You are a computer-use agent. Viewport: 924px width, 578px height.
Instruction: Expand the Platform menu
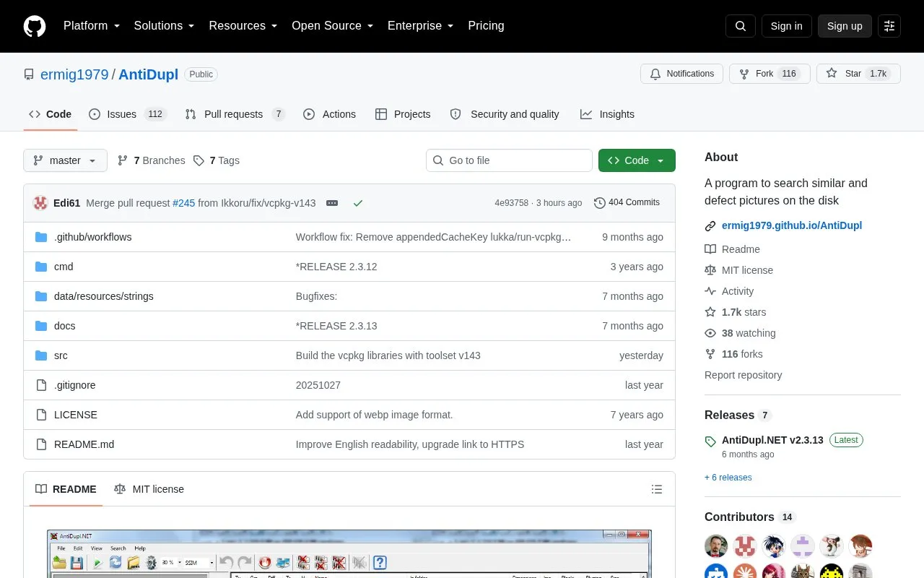[x=92, y=26]
